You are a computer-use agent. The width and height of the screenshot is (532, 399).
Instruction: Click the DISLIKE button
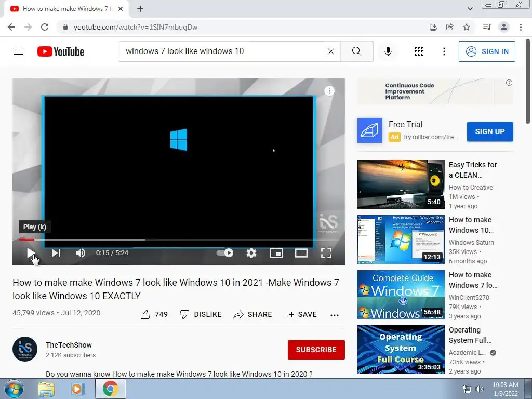click(201, 314)
